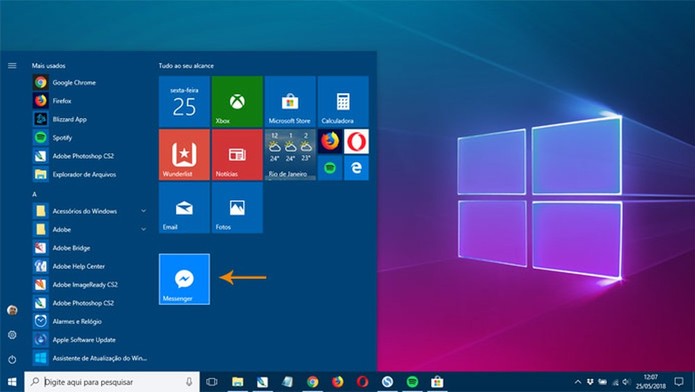
Task: Expand the Start menu hamburger navigation
Action: (x=12, y=66)
